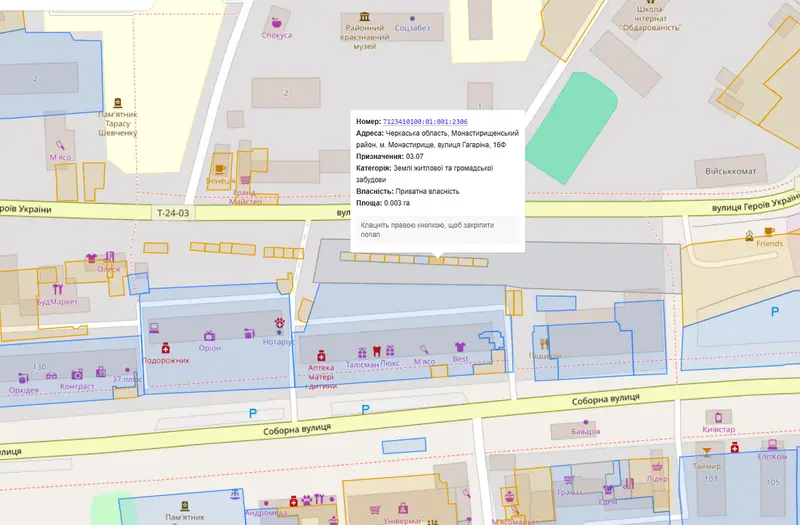Screen dimensions: 800x525
Task: Select the Таймир bar icon
Action: [x=707, y=453]
